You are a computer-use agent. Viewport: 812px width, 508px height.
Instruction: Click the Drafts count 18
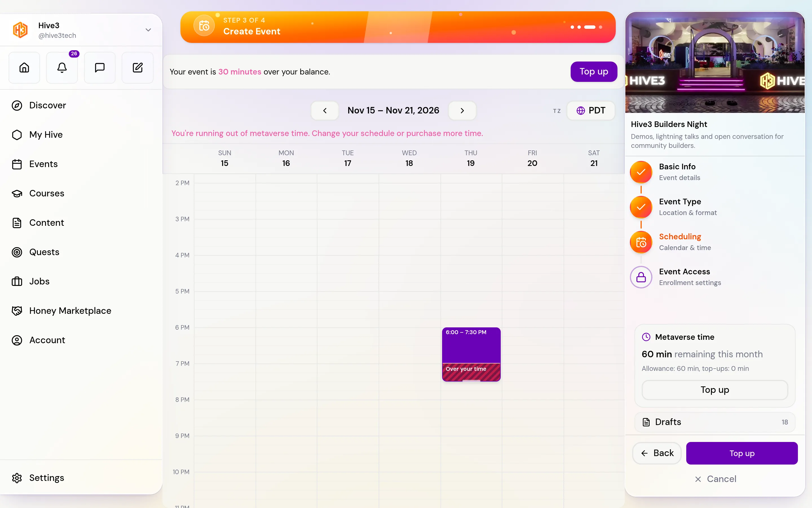click(784, 422)
